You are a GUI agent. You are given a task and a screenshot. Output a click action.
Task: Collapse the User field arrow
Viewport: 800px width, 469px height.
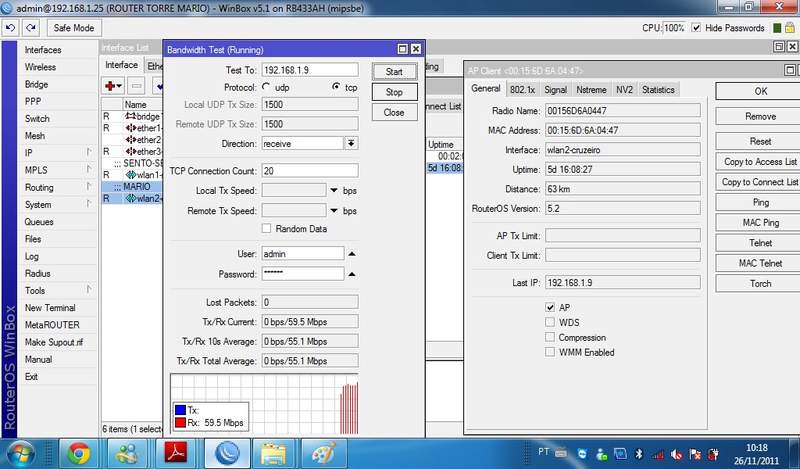point(352,254)
